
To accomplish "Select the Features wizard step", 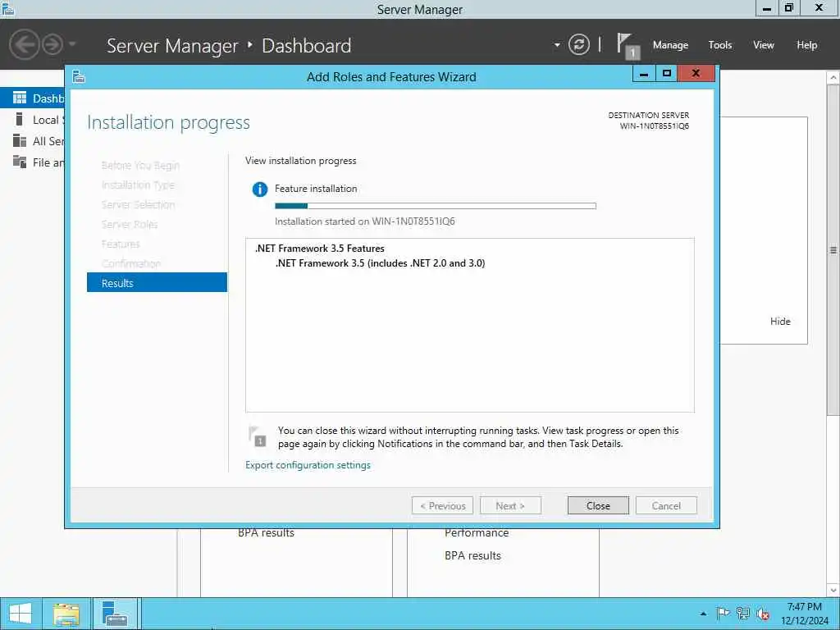I will pyautogui.click(x=121, y=244).
